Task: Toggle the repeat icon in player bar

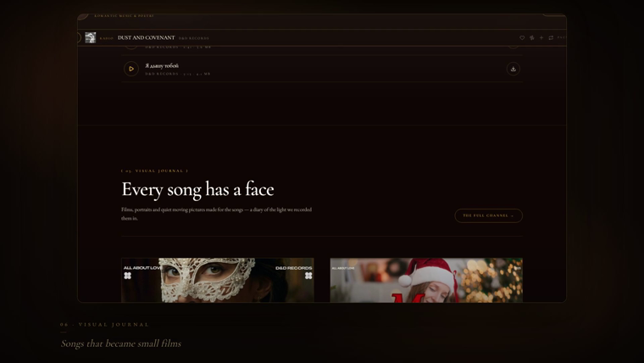Action: tap(551, 38)
